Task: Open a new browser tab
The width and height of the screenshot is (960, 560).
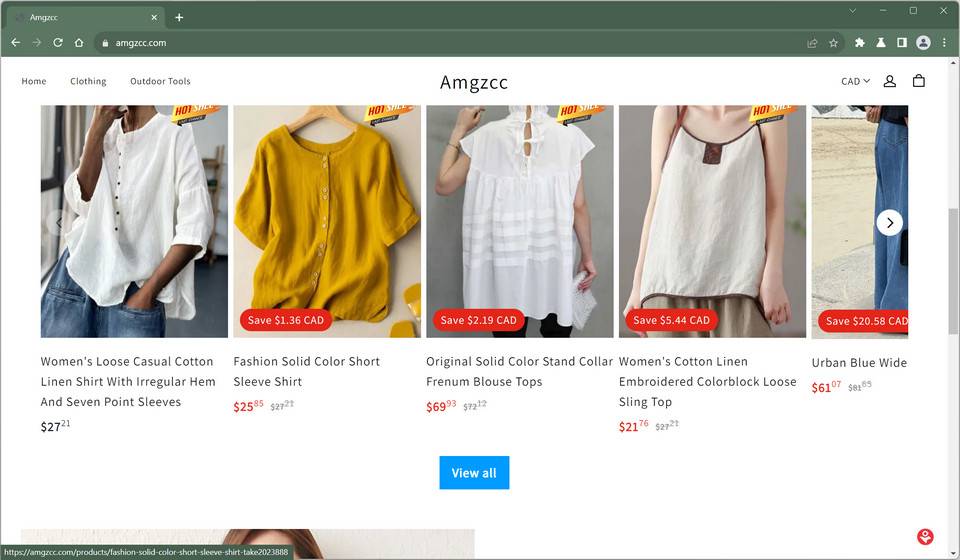Action: pyautogui.click(x=179, y=17)
